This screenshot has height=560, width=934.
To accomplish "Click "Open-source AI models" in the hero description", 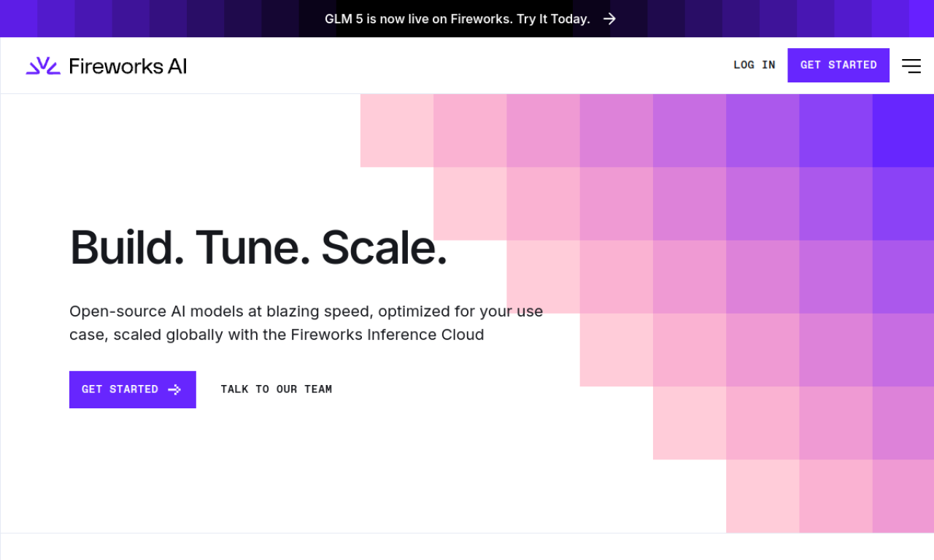I will click(156, 311).
